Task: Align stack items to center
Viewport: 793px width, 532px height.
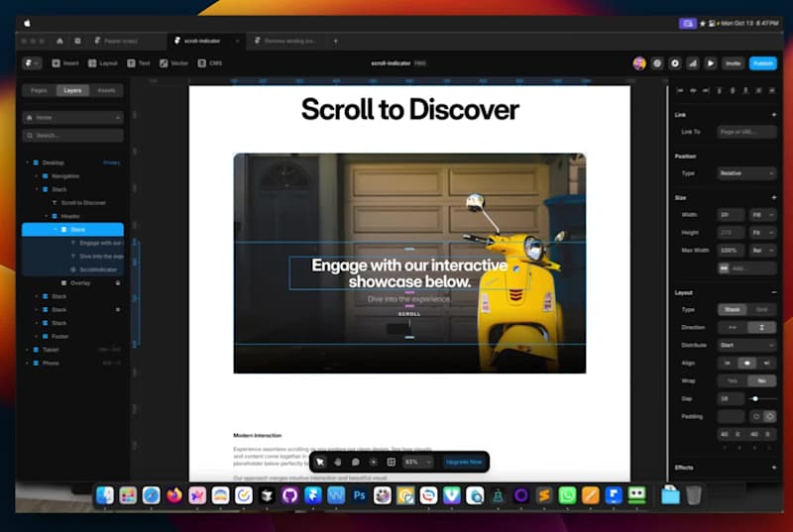Action: tap(747, 363)
